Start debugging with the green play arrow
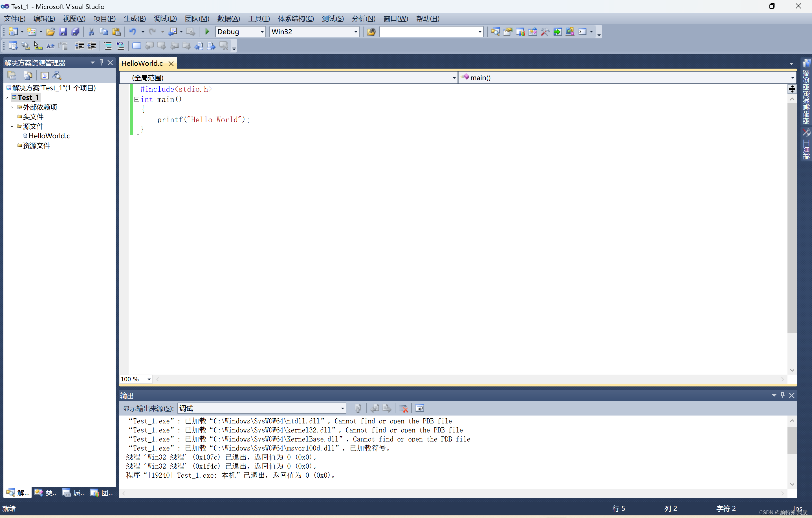 [x=207, y=32]
